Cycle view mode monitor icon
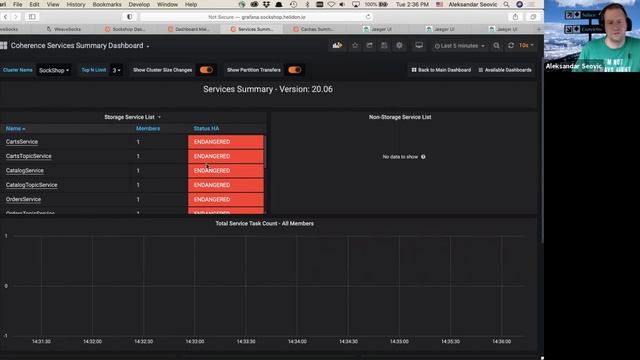The width and height of the screenshot is (640, 360). pyautogui.click(x=419, y=46)
